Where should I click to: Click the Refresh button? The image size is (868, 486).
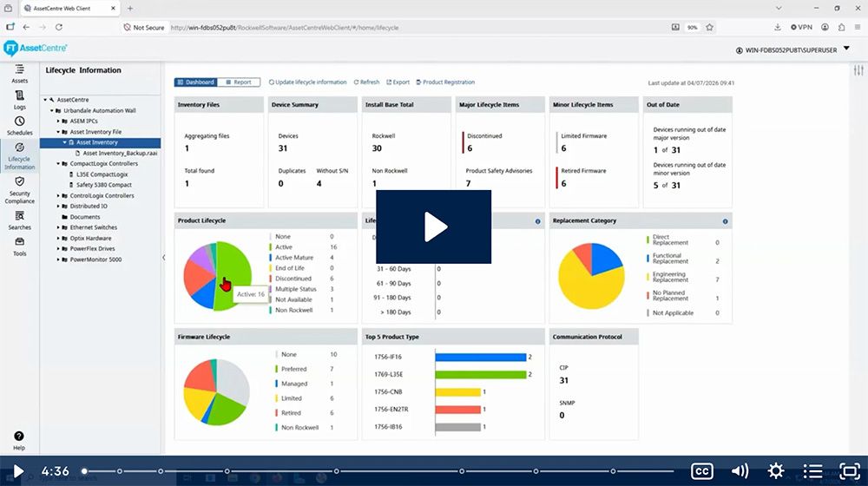366,82
